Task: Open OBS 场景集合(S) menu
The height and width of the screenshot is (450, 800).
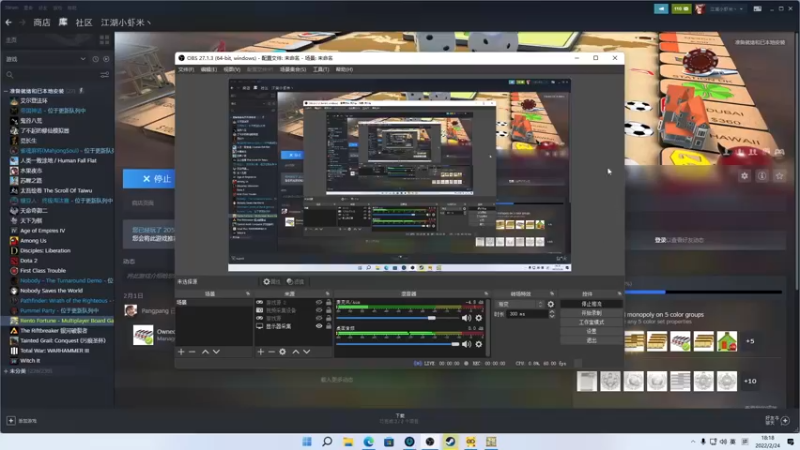Action: [293, 69]
